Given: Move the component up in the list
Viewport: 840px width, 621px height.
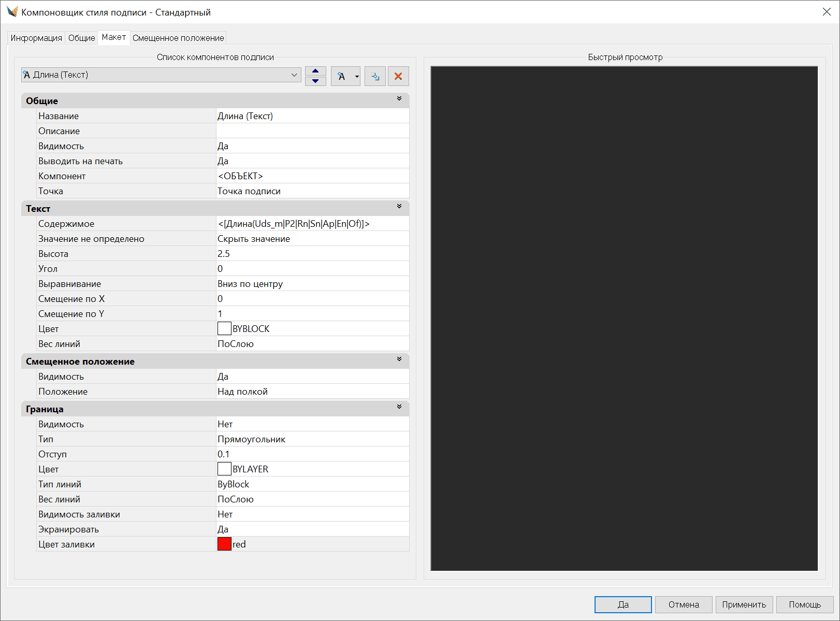Looking at the screenshot, I should click(x=315, y=71).
